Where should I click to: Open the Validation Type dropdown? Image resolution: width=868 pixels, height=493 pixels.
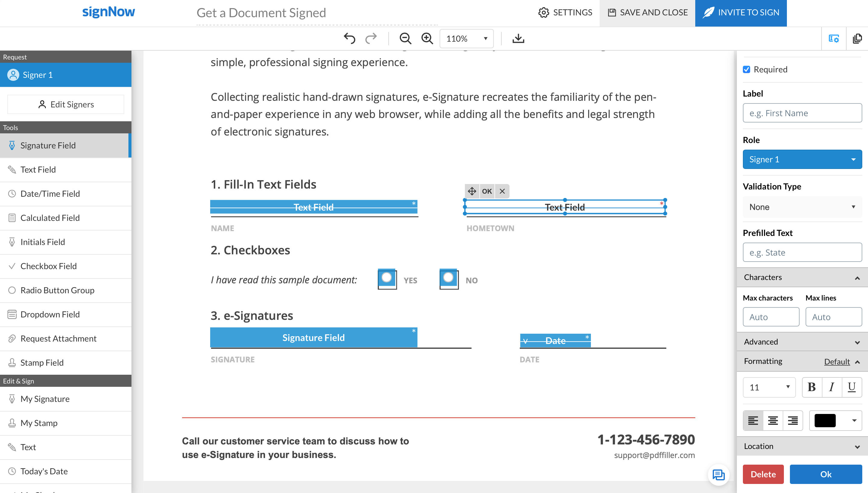(x=802, y=207)
